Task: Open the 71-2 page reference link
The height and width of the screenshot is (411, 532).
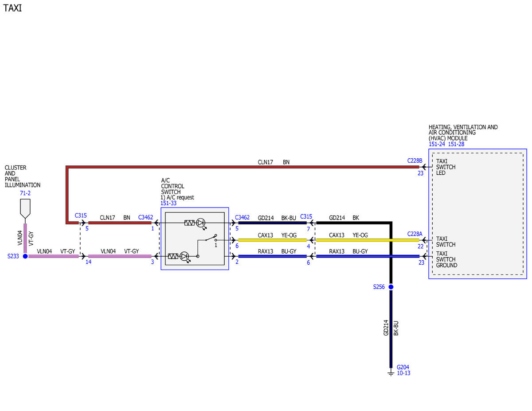Action: point(25,193)
